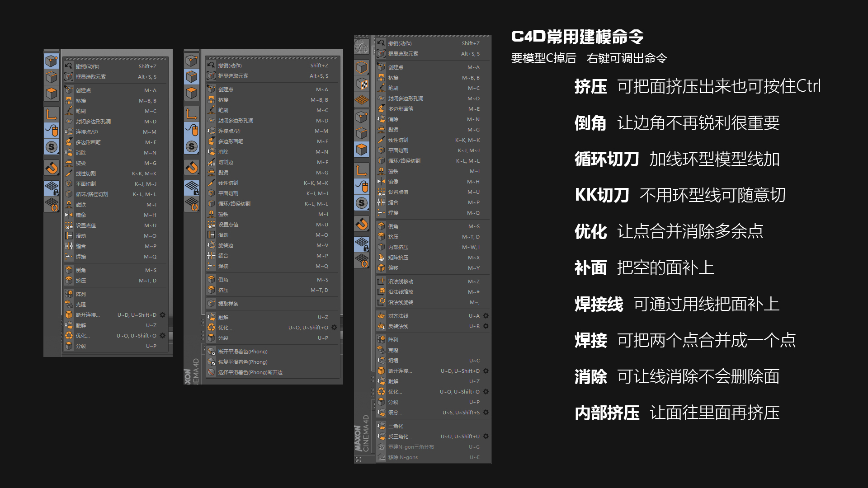
Task: Toggle the S solo icon beside the Phong menu
Action: pos(192,146)
